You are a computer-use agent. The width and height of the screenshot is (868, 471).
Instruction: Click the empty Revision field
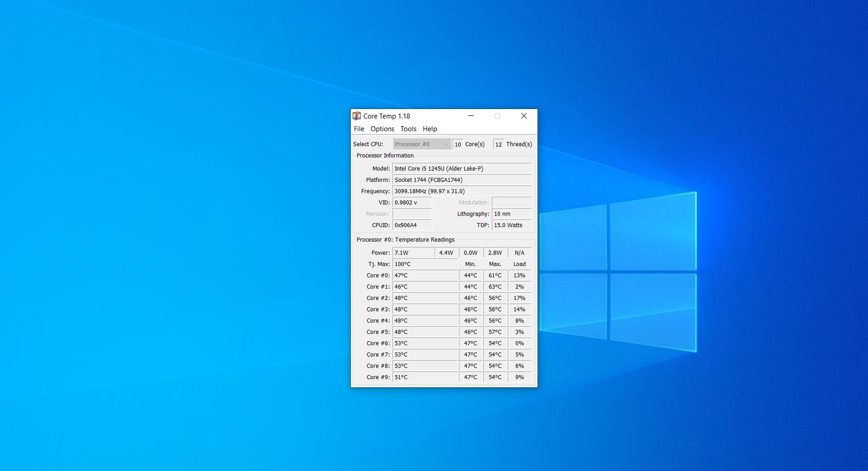(x=412, y=214)
